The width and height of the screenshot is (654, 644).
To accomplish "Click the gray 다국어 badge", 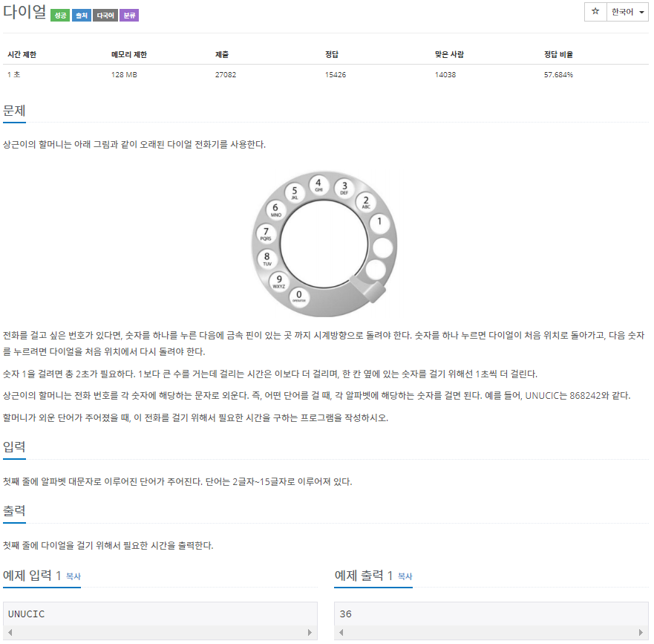I will click(x=105, y=16).
